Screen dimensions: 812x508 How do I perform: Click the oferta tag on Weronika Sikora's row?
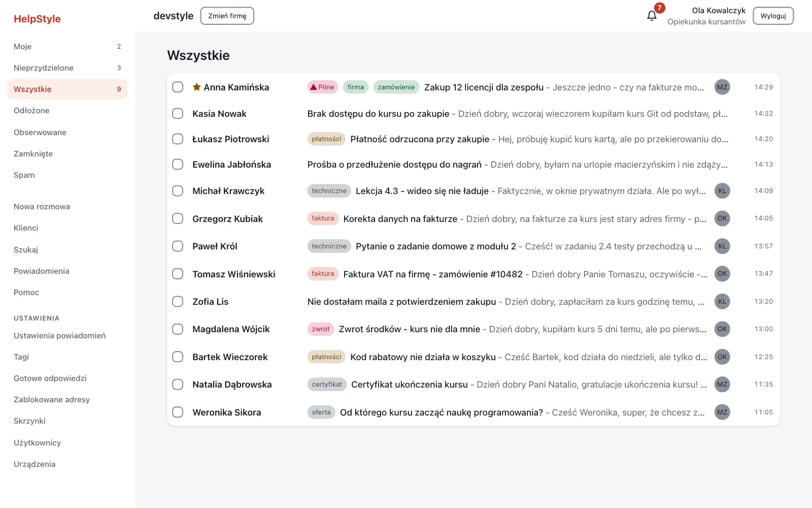coord(321,412)
